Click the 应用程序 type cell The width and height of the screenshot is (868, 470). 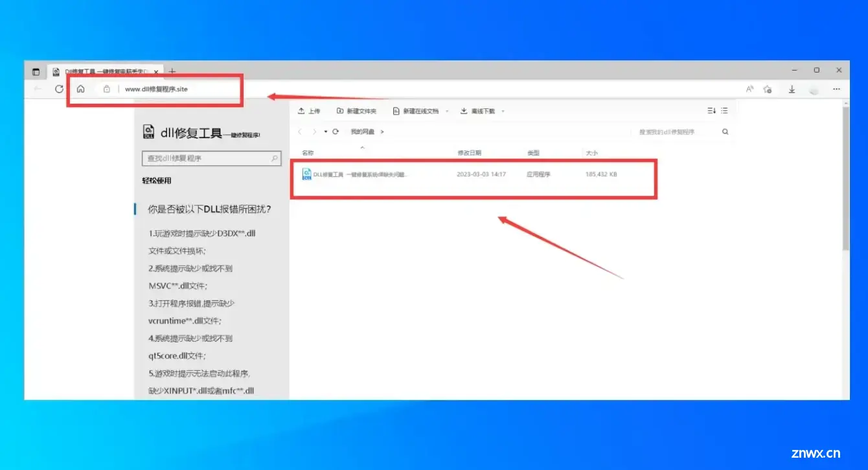click(538, 174)
